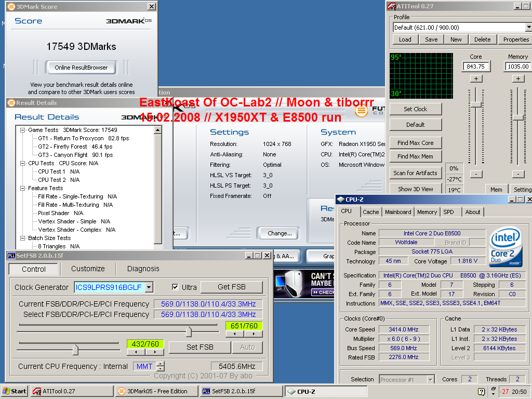Click the help question-mark tray icon
Screen dimensions: 532x399
click(x=481, y=392)
